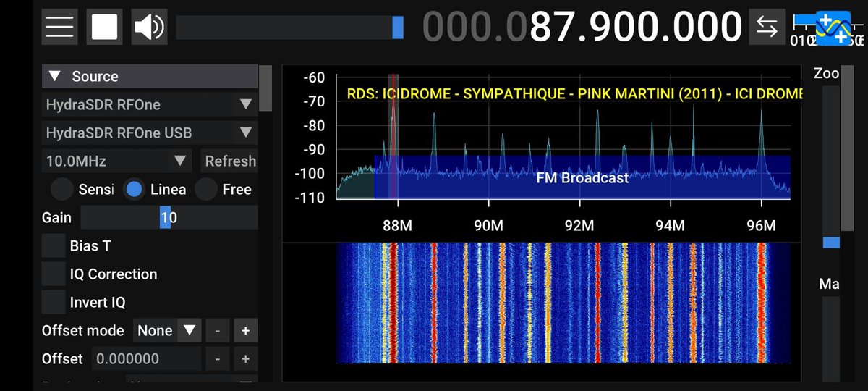Click the Gain slider showing 10

coord(169,217)
